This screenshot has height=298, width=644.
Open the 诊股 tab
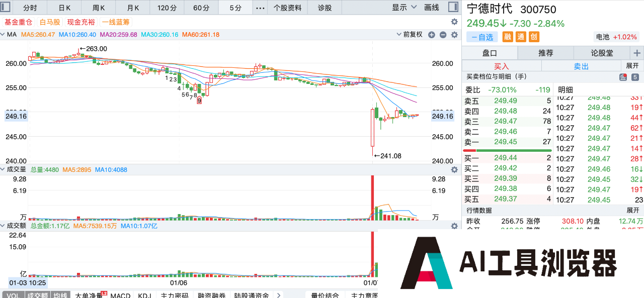coord(325,8)
